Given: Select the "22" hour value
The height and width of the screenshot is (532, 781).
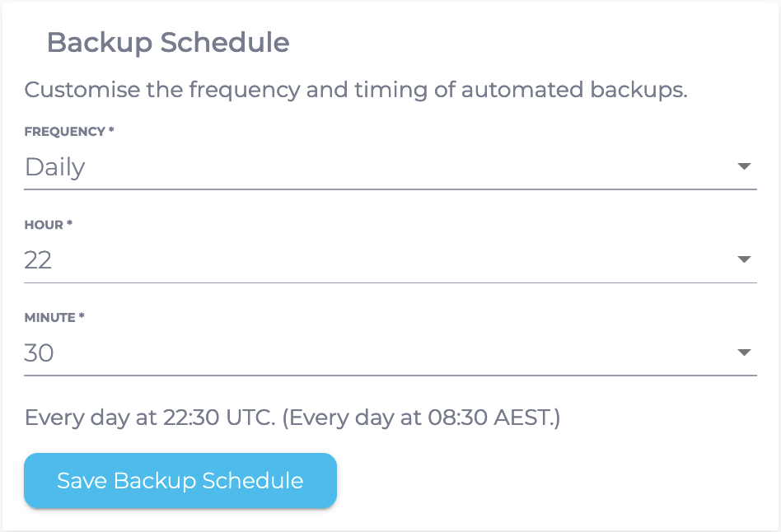Looking at the screenshot, I should coord(39,260).
